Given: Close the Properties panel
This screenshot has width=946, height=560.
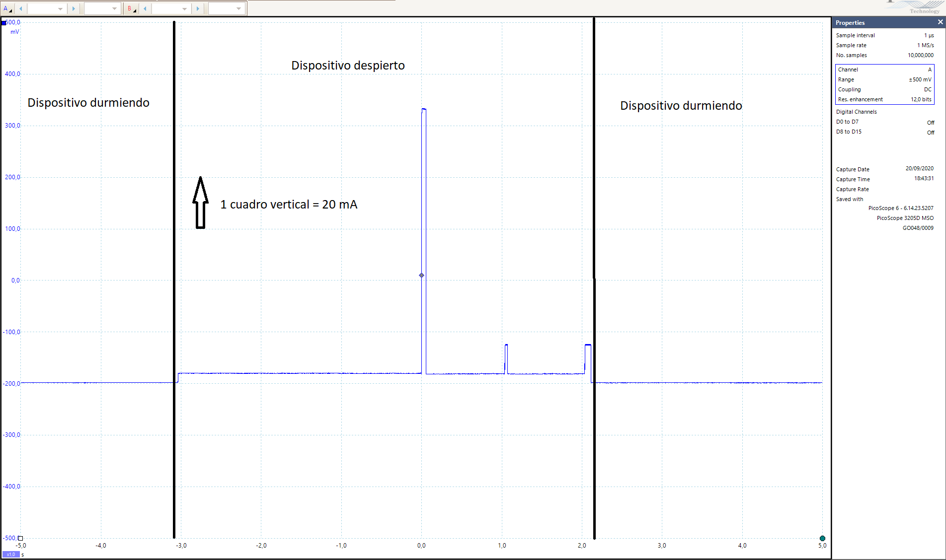Looking at the screenshot, I should coord(940,22).
